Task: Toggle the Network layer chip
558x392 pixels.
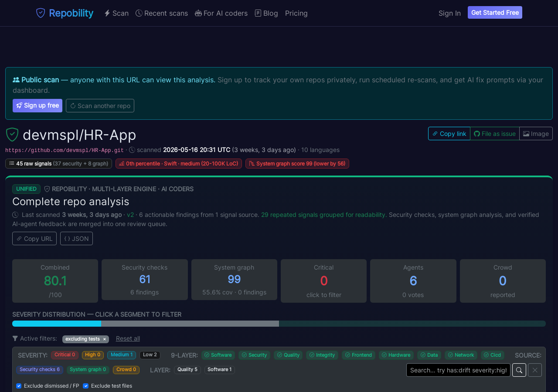Action: (x=461, y=355)
